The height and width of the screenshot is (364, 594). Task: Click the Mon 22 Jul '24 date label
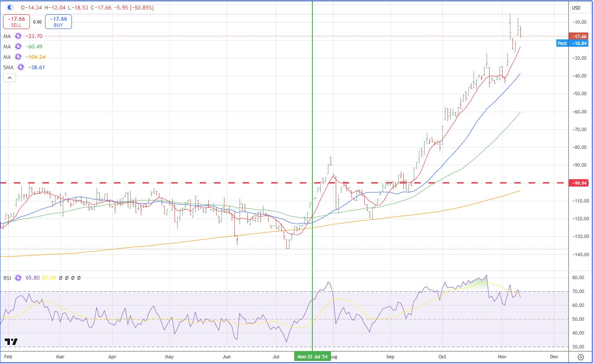[312, 356]
